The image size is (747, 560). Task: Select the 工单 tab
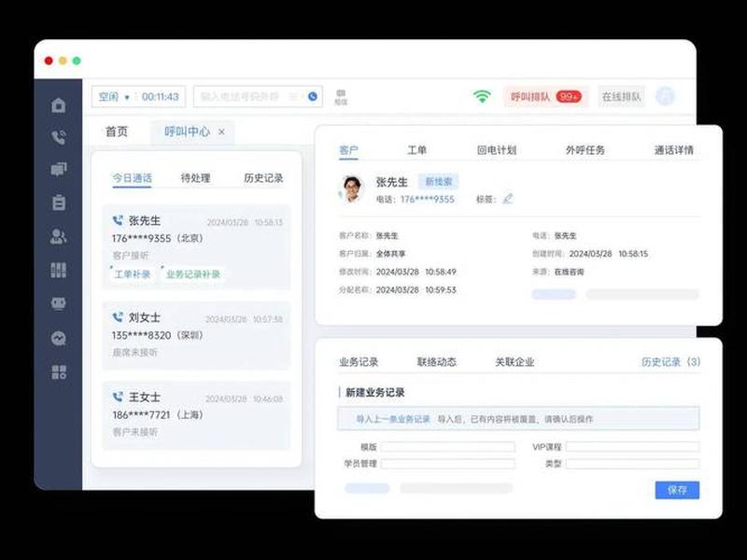[416, 150]
